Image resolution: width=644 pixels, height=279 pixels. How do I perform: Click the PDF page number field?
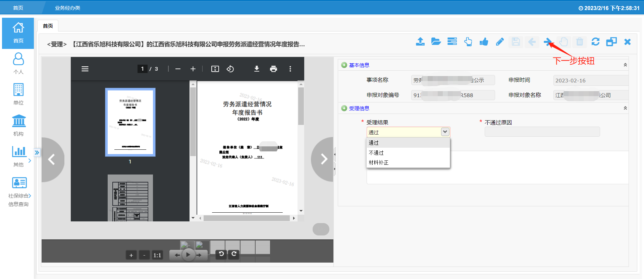pos(142,69)
